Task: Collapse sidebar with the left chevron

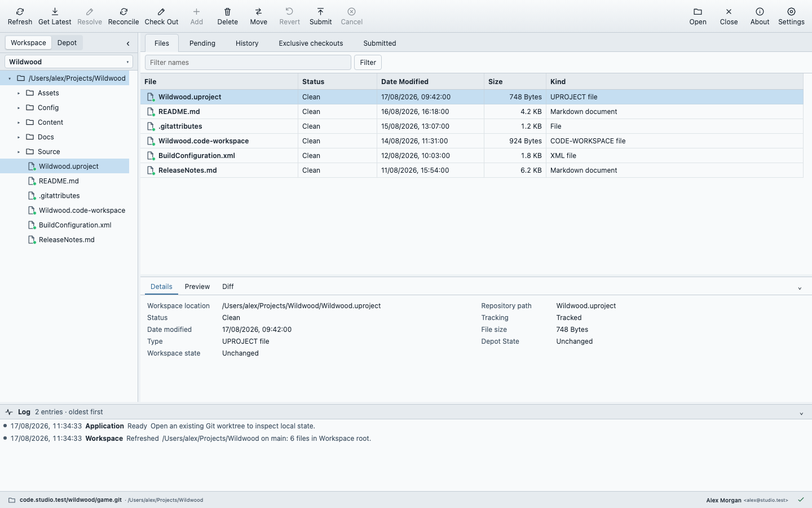Action: coord(128,43)
